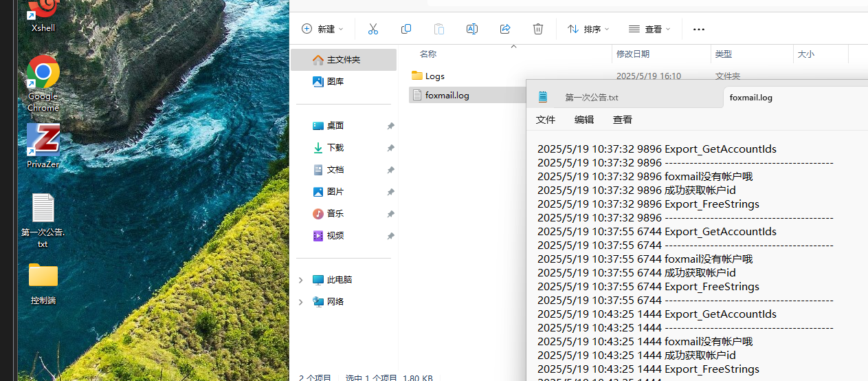Select the 控制端 desktop folder
The height and width of the screenshot is (381, 868).
point(43,283)
